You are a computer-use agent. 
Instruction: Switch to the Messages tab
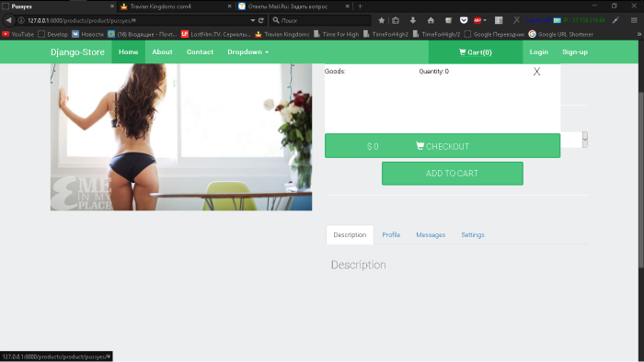[x=431, y=235]
